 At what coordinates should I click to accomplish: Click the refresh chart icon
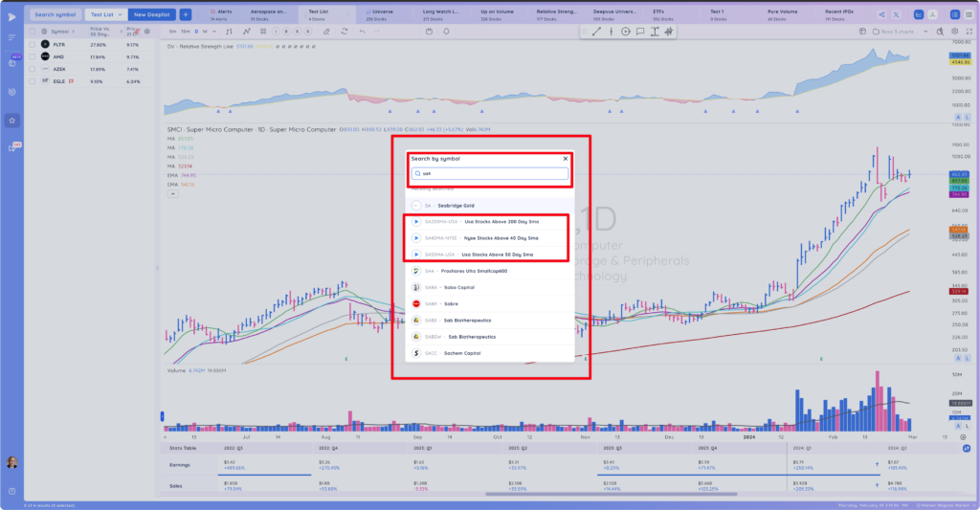pyautogui.click(x=345, y=32)
